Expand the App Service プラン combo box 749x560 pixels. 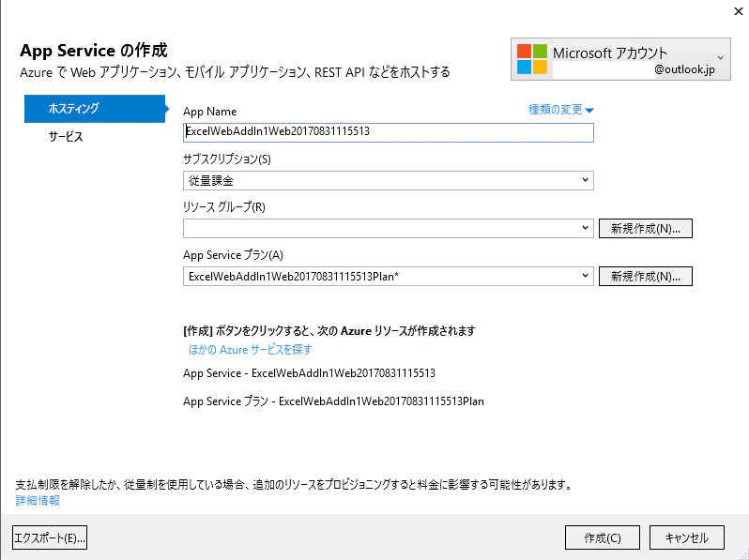tap(389, 276)
